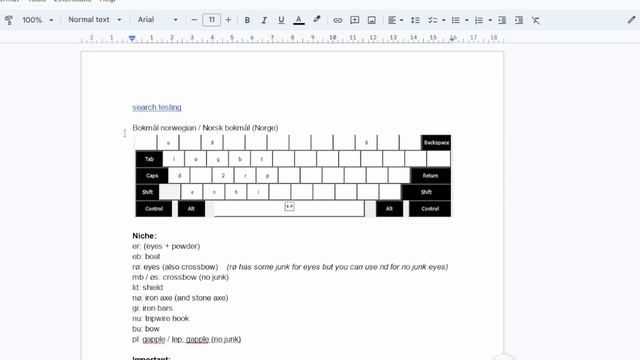Click the Return key in keyboard image
The width and height of the screenshot is (640, 360).
pyautogui.click(x=431, y=176)
